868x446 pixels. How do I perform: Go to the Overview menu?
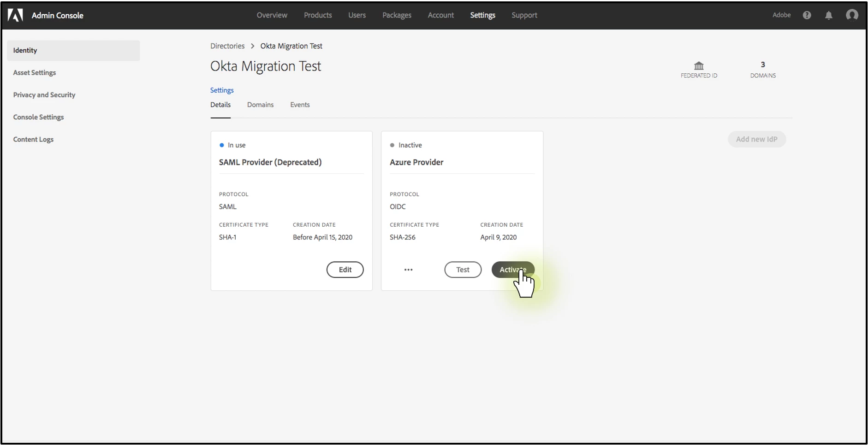pyautogui.click(x=272, y=15)
